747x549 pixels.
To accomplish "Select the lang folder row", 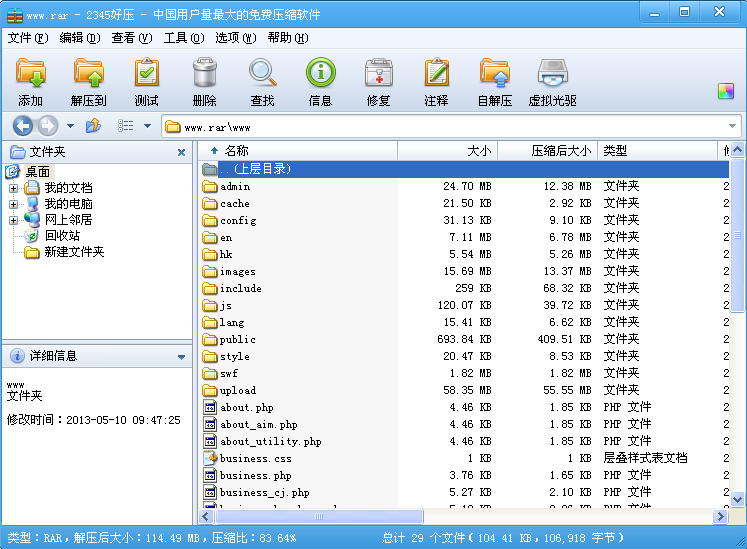I will [x=464, y=323].
